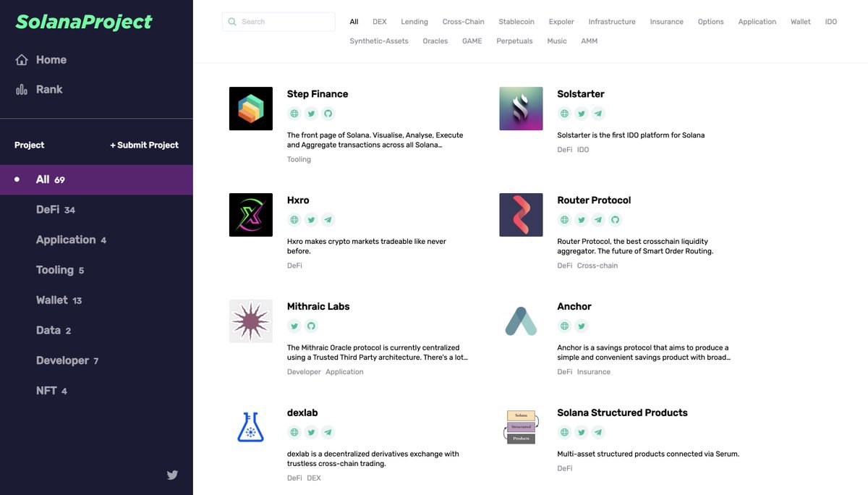Click the sidebar Twitter bird icon

pyautogui.click(x=172, y=475)
